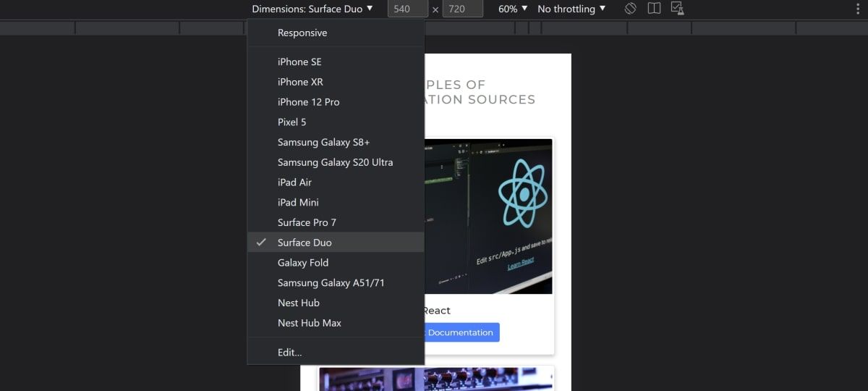Choose Nest Hub device
Viewport: 868px width, 391px height.
click(336, 303)
